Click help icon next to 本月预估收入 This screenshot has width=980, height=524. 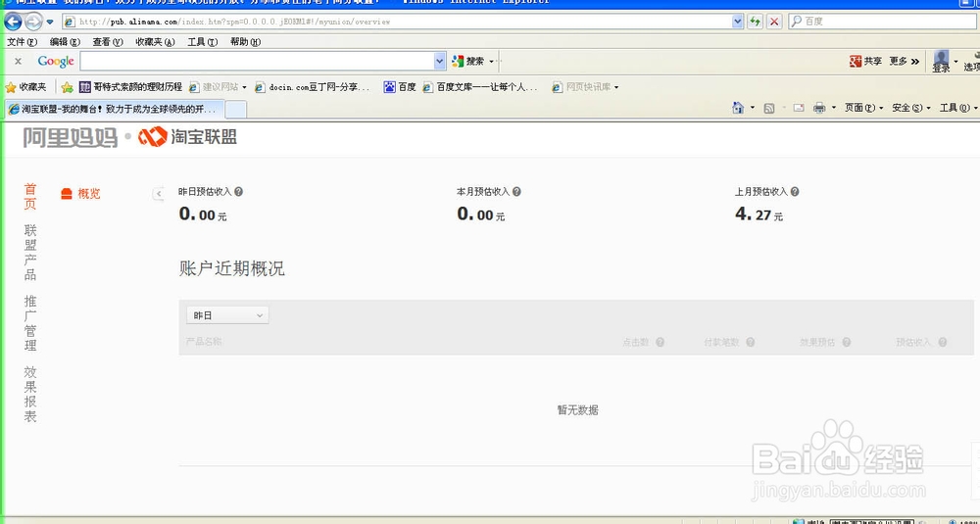pos(516,192)
